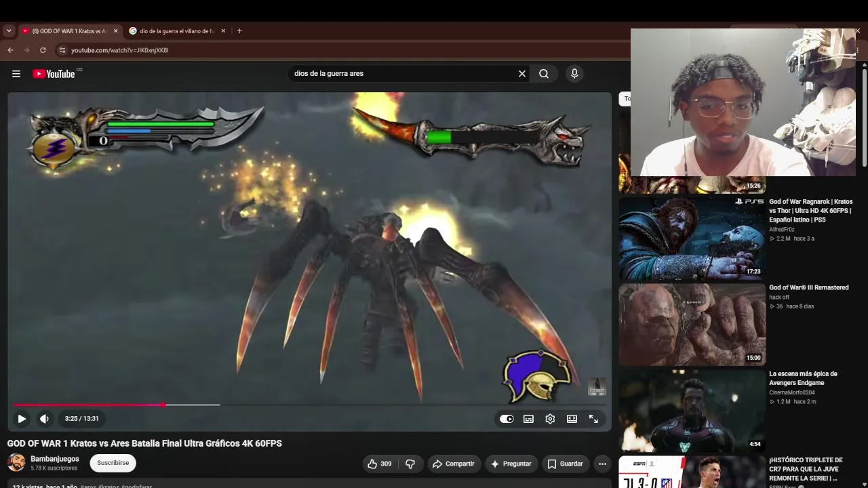Viewport: 868px width, 488px height.
Task: Close the GOD OF WAR 1 tab
Action: pos(115,31)
